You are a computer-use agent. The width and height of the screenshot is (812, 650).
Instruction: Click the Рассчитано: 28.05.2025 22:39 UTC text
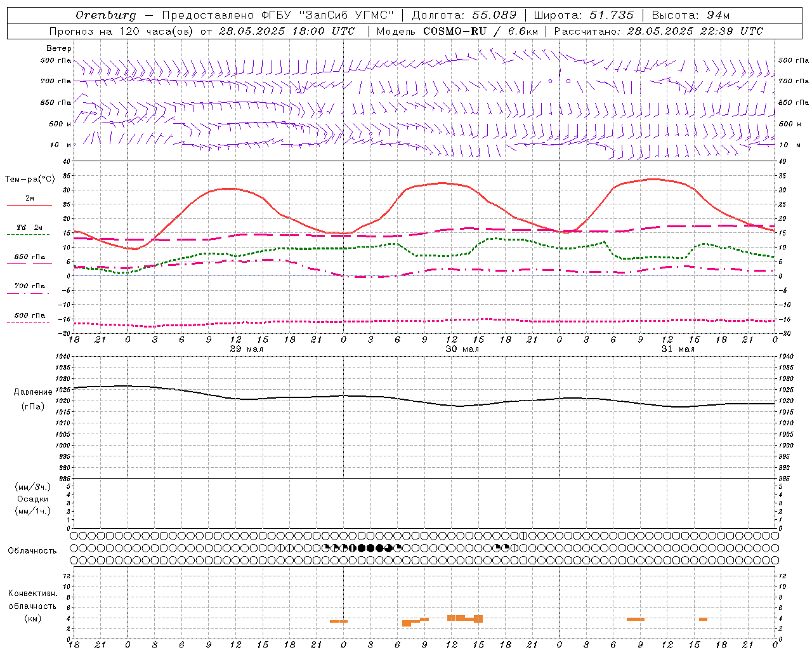(x=659, y=31)
